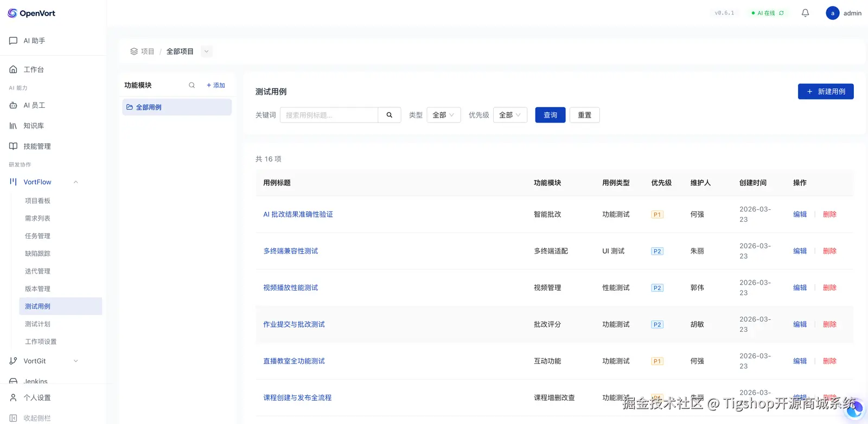Open the 优先级 全部 dropdown

pyautogui.click(x=510, y=115)
